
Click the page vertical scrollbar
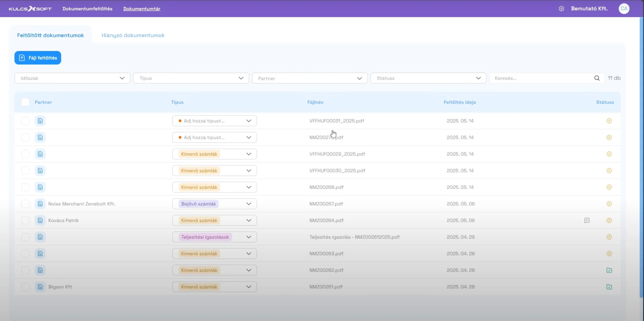[642, 158]
